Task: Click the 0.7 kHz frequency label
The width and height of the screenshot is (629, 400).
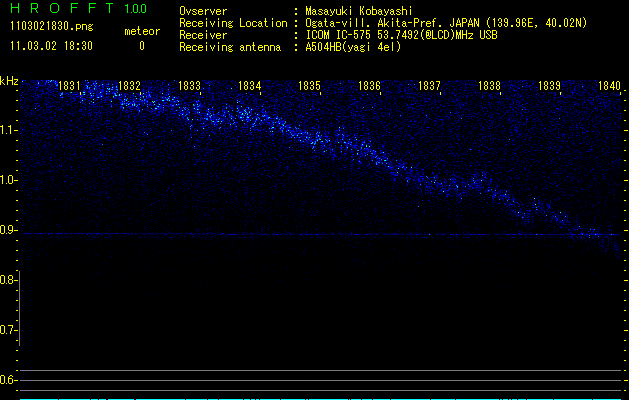Action: click(8, 330)
